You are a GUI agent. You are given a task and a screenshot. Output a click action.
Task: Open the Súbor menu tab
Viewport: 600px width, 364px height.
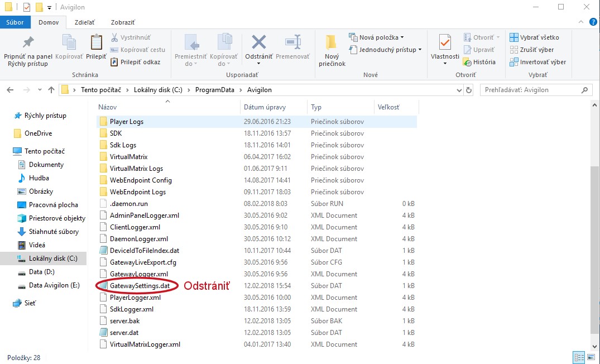pos(15,22)
